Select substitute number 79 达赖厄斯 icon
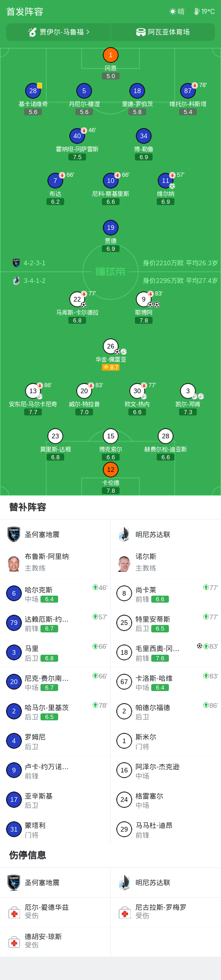Screen dimensions: 221x980 pos(14,623)
